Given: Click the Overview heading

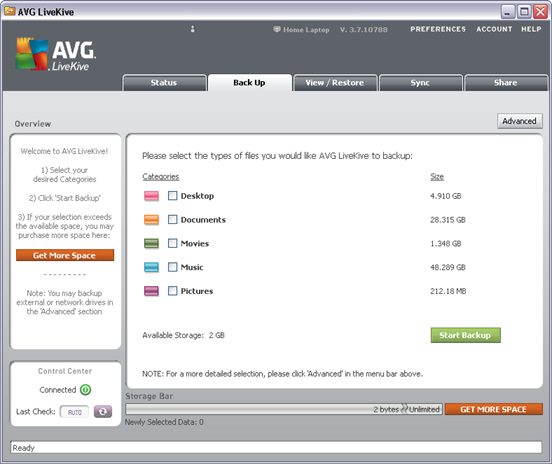Looking at the screenshot, I should pos(33,124).
